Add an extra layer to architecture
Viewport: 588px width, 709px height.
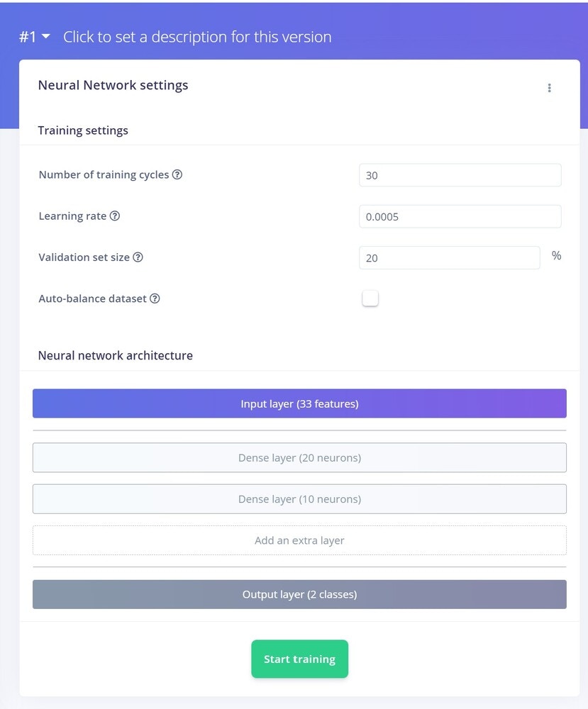pos(299,540)
